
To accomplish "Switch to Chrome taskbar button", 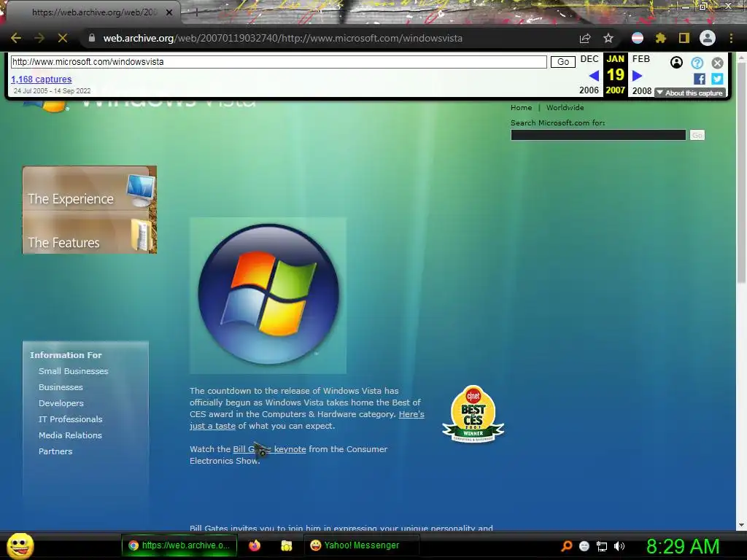I will coord(179,545).
